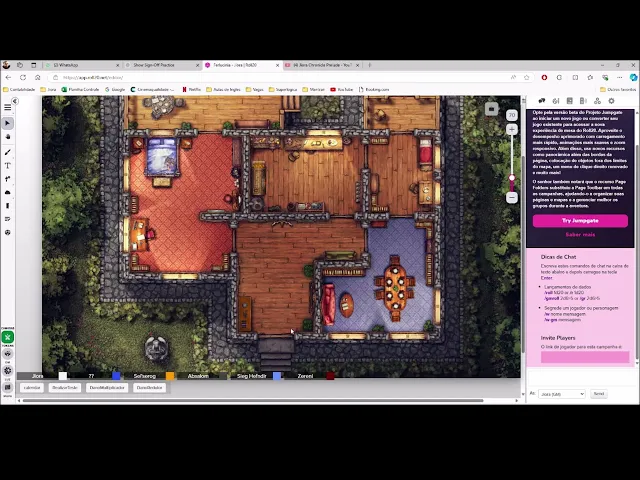Open the hamburger menu in left toolbar
Image resolution: width=640 pixels, height=480 pixels.
7,108
